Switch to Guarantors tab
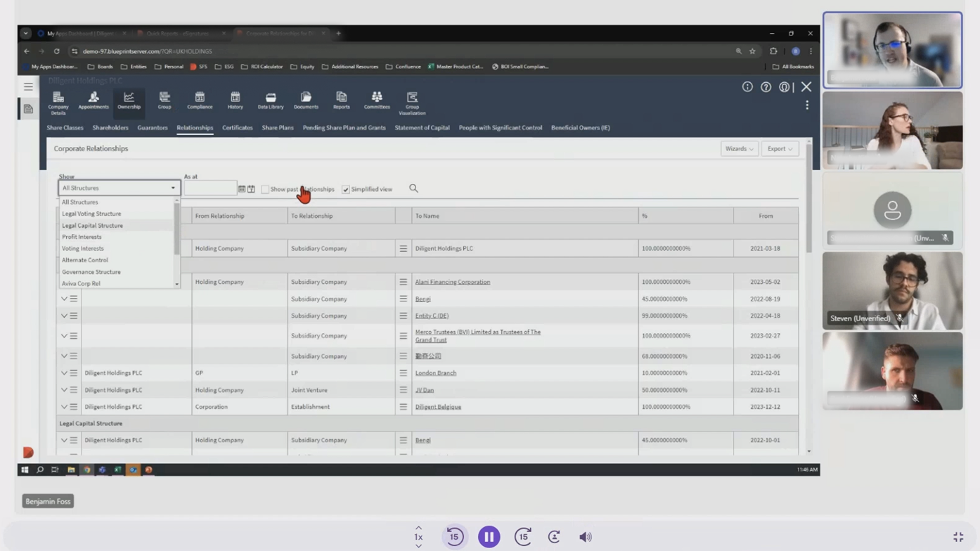The image size is (980, 551). 153,128
